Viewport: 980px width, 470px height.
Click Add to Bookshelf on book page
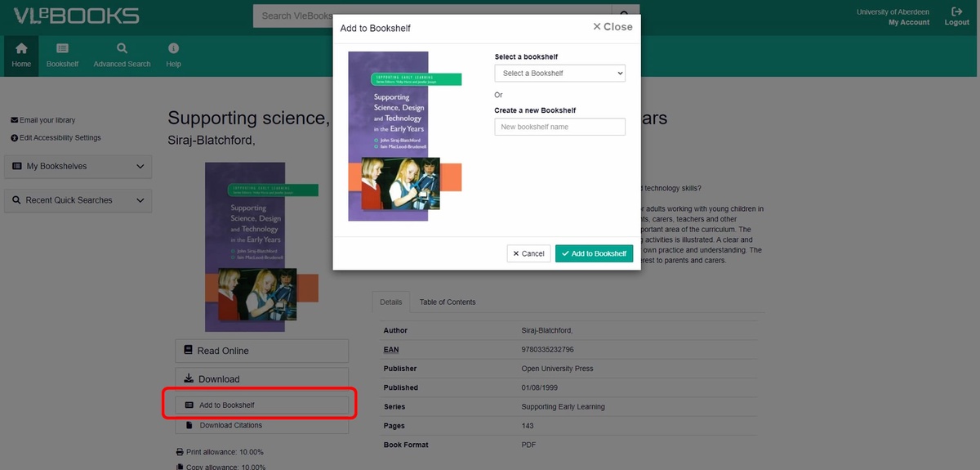[x=262, y=405]
